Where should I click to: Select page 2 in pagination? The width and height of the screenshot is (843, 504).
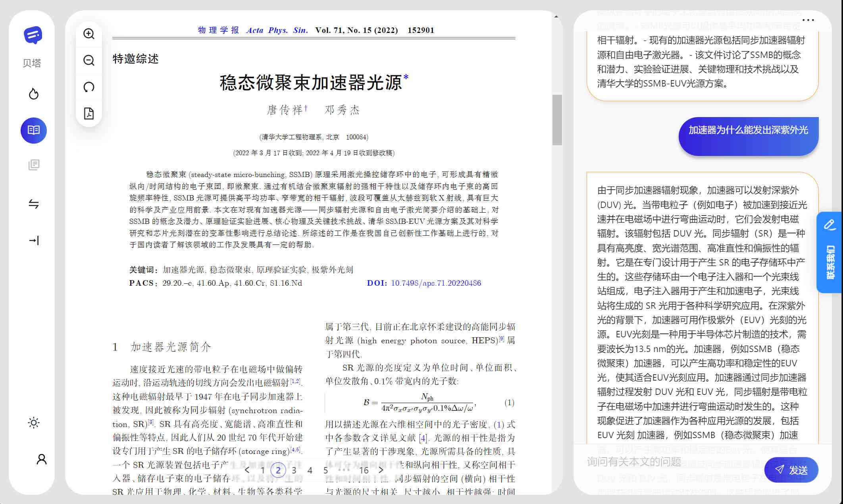point(278,470)
